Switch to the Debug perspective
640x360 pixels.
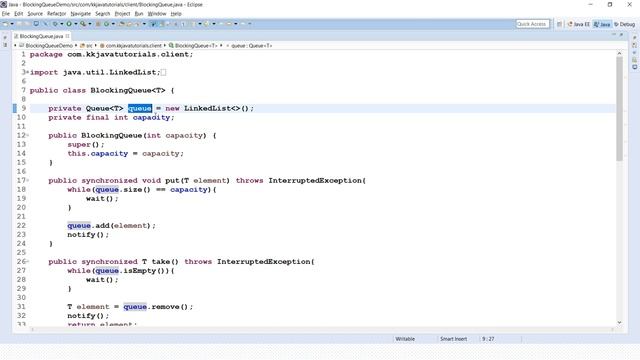[625, 24]
